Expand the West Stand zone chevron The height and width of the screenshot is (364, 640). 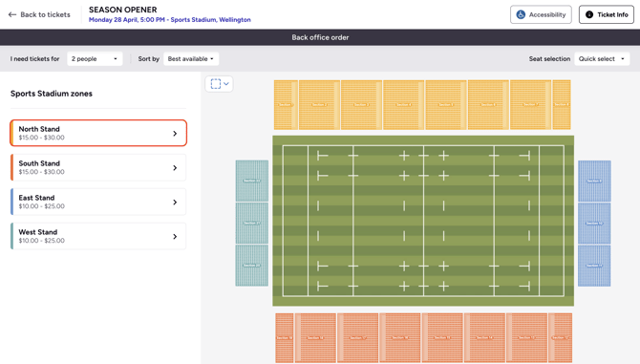175,236
